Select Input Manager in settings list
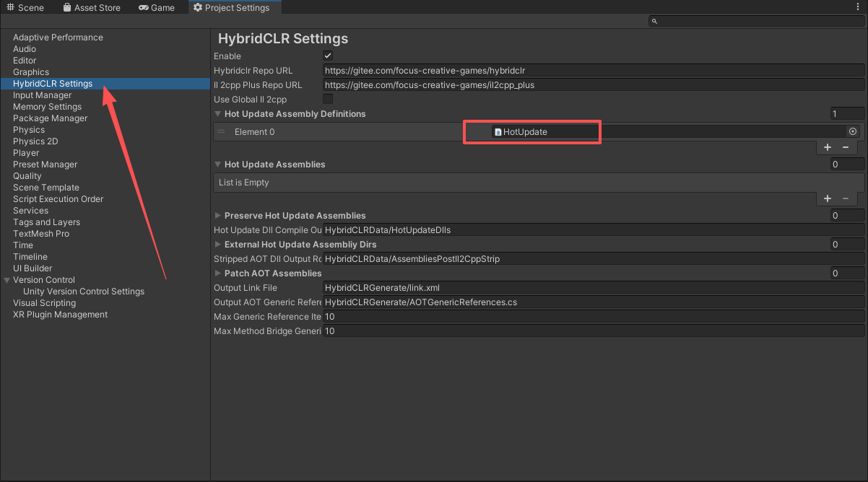The image size is (868, 482). [x=42, y=95]
